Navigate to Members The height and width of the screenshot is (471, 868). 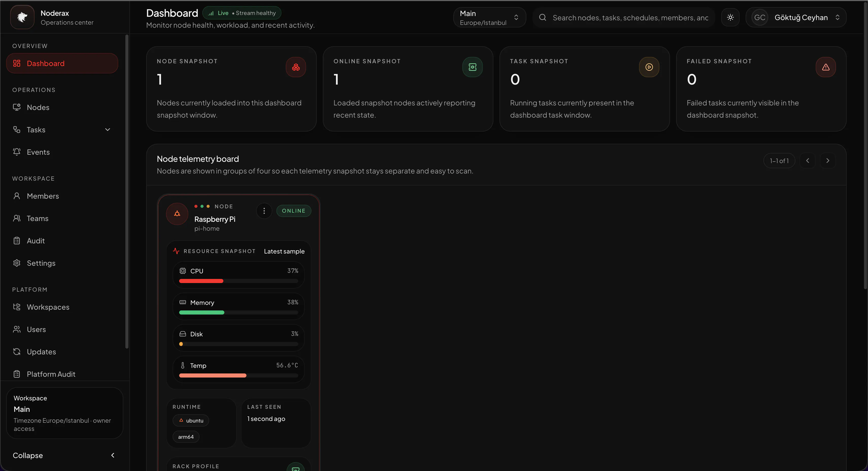tap(62, 196)
